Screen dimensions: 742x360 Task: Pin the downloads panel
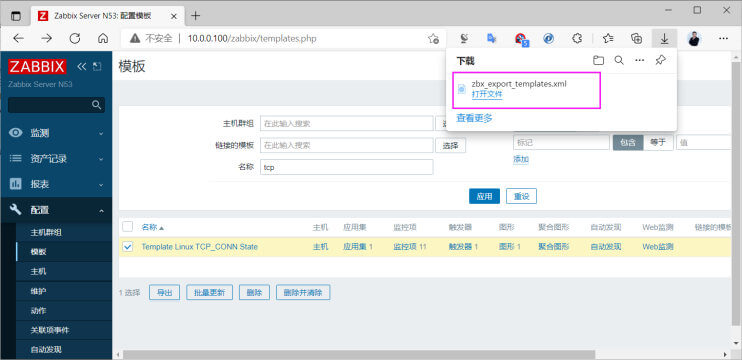pos(661,61)
